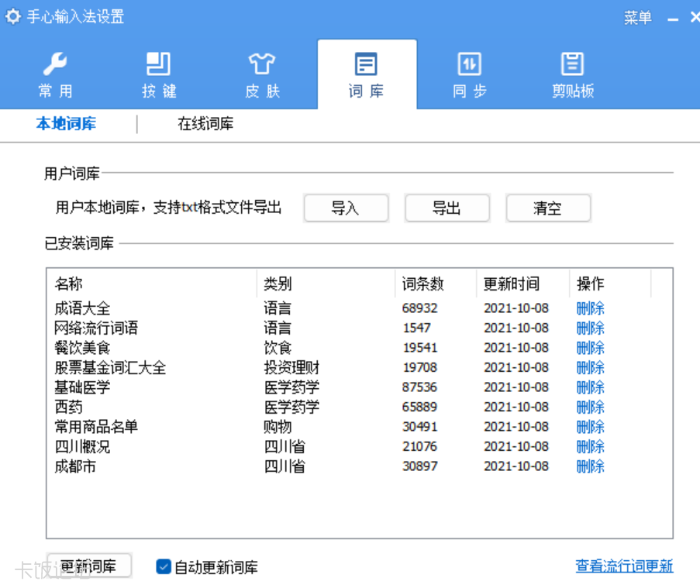Select the 四川概况 row name
This screenshot has width=700, height=588.
pyautogui.click(x=82, y=446)
